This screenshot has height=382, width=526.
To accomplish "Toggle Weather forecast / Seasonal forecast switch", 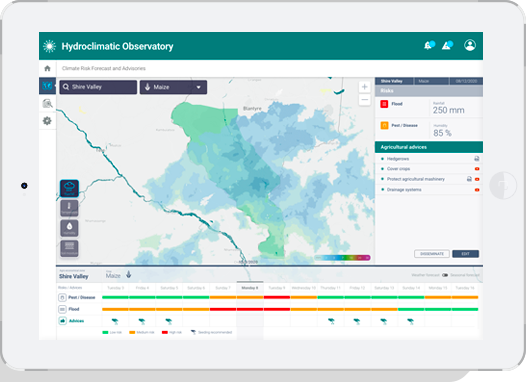I will click(445, 275).
